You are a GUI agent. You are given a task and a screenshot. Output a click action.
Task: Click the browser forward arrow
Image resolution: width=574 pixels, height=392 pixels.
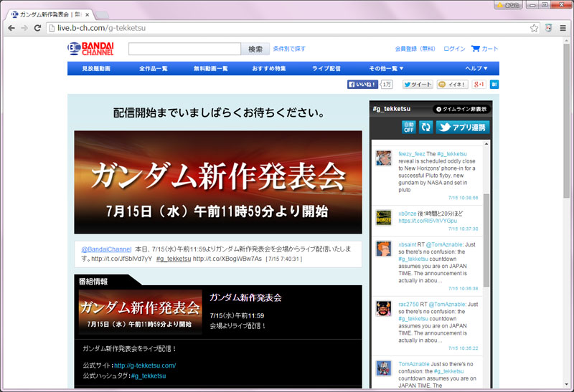click(x=24, y=28)
